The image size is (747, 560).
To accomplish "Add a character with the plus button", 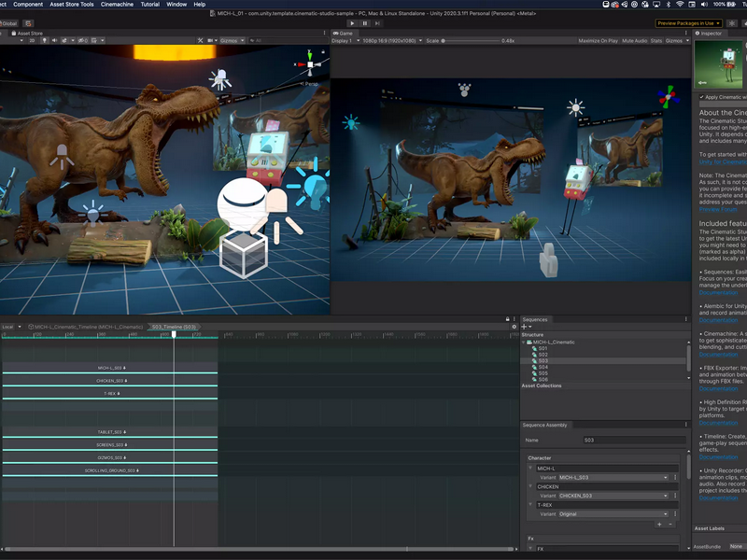I will pyautogui.click(x=659, y=525).
